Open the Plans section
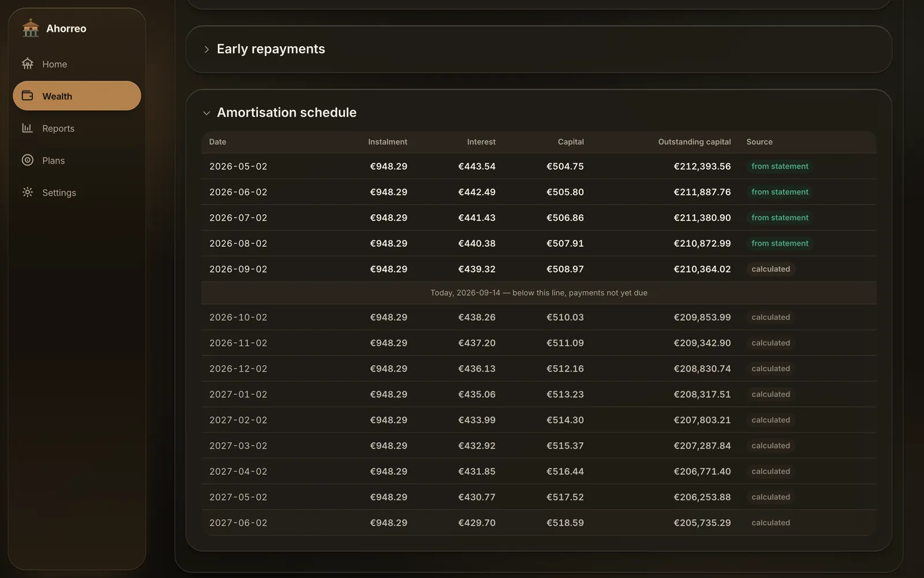 click(77, 160)
